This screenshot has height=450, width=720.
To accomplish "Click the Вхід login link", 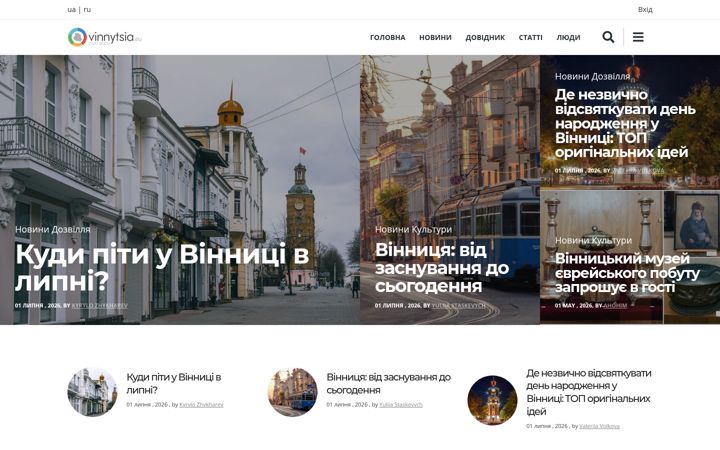I will 645,10.
